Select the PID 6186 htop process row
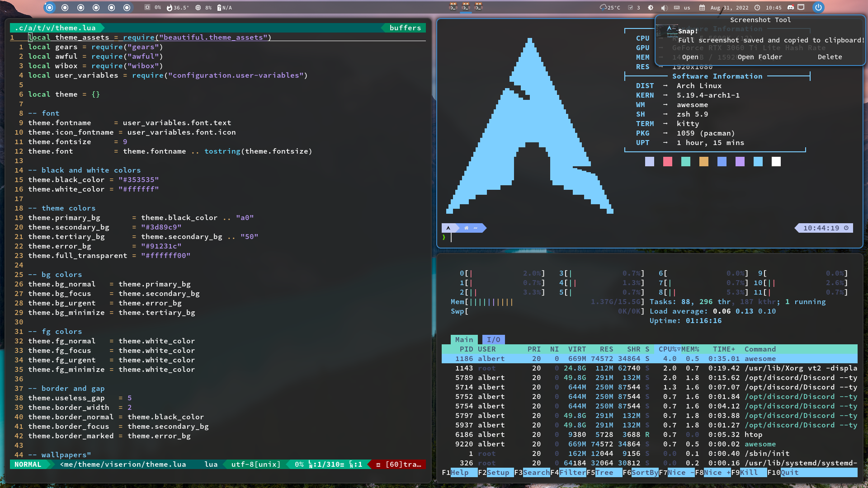The image size is (868, 488). click(x=649, y=434)
